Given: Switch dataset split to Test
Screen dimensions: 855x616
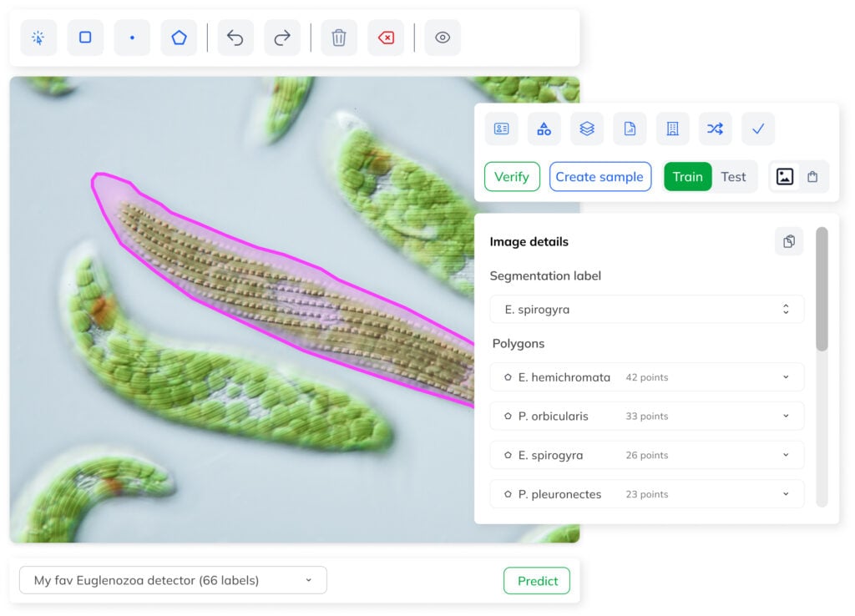Looking at the screenshot, I should [733, 177].
